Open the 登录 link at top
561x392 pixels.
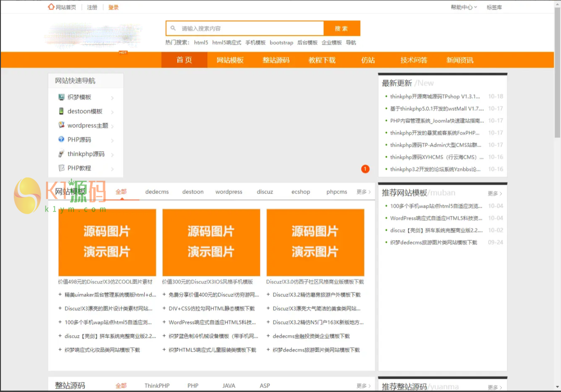(x=113, y=7)
